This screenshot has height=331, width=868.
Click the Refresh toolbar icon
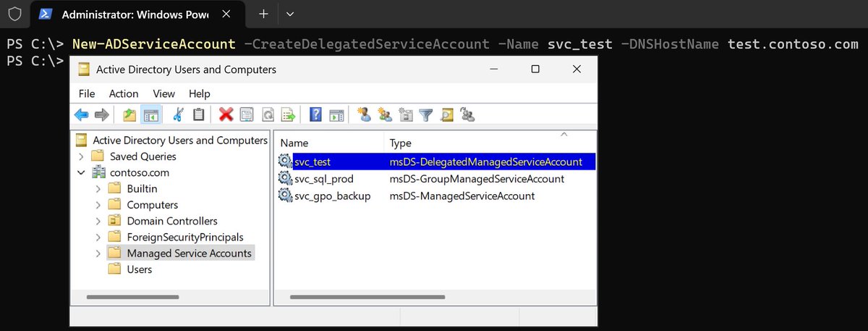click(268, 114)
